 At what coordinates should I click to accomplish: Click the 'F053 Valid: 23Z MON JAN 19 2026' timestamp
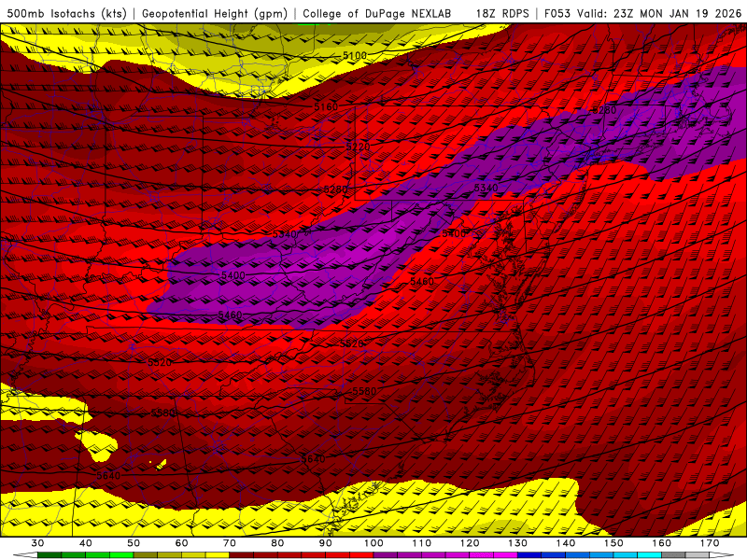(641, 13)
